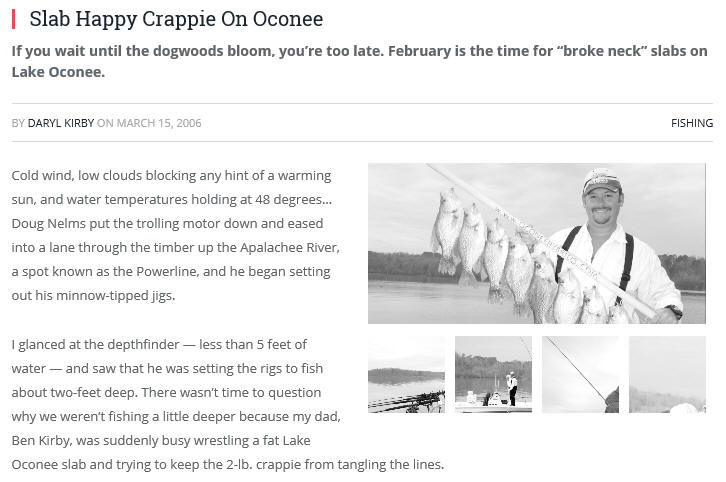Select the thumbnail of angler standing on boat
Image resolution: width=726 pixels, height=482 pixels.
[493, 375]
